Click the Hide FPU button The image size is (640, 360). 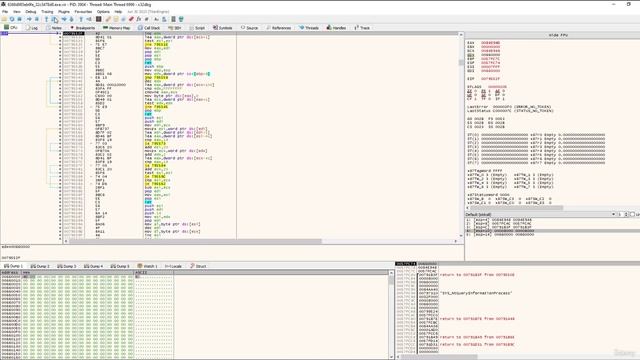pyautogui.click(x=558, y=36)
